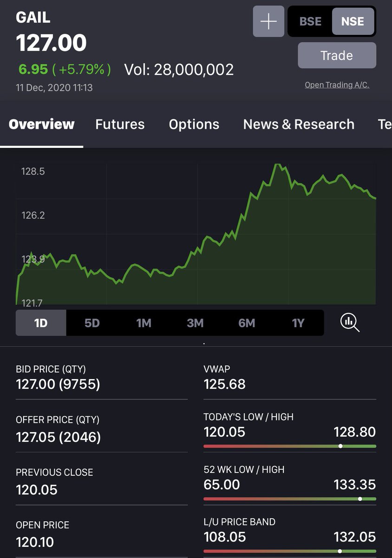Tap the last price 127.00 at top
Viewport: 392px width, 558px height.
coord(51,43)
